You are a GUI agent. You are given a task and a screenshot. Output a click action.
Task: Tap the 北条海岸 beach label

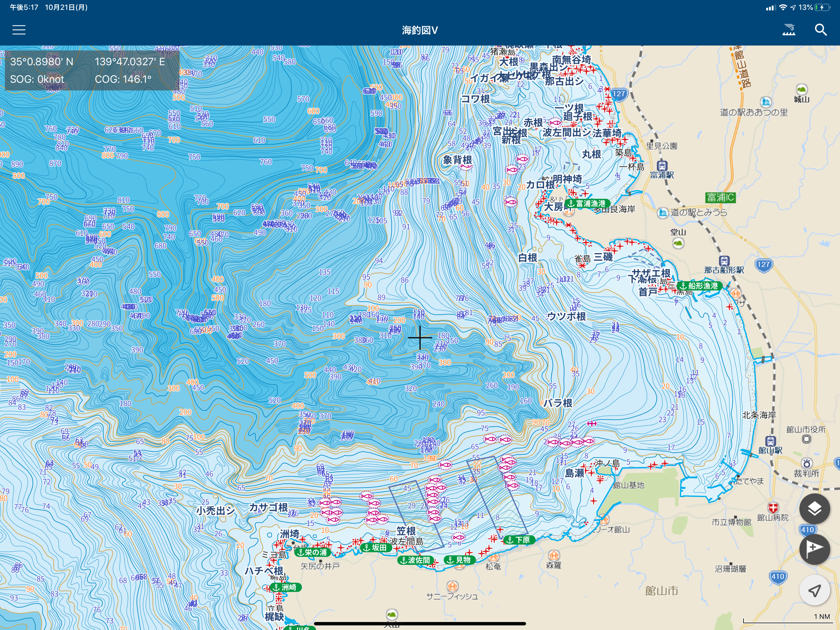[x=759, y=415]
